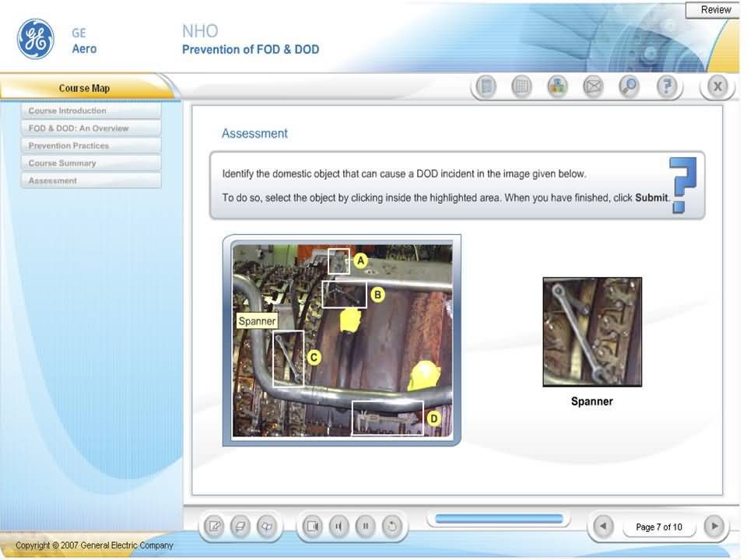The image size is (747, 560).
Task: Open Course Introduction in course map
Action: tap(91, 110)
